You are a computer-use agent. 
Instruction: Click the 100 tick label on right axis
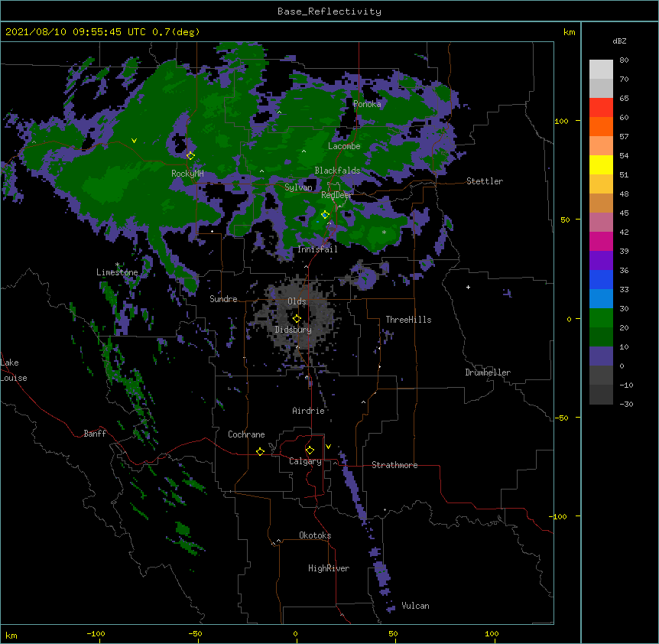(x=561, y=121)
